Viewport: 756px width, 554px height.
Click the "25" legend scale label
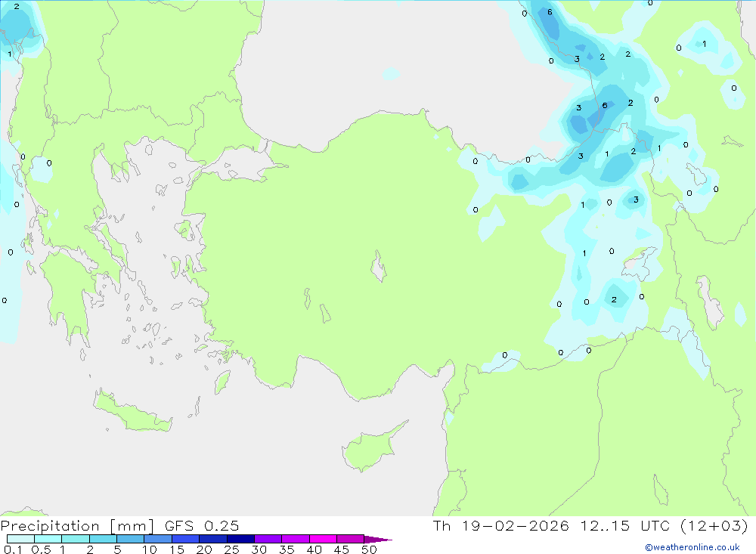pos(232,549)
